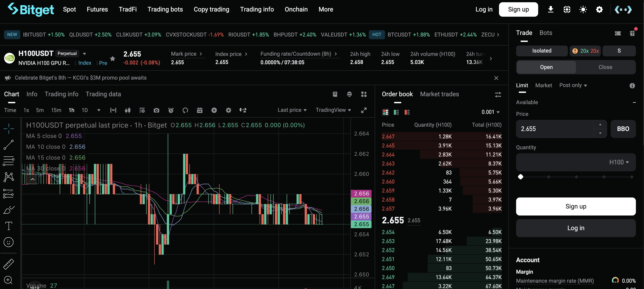The width and height of the screenshot is (644, 289).
Task: Switch order side to Close
Action: coord(605,67)
